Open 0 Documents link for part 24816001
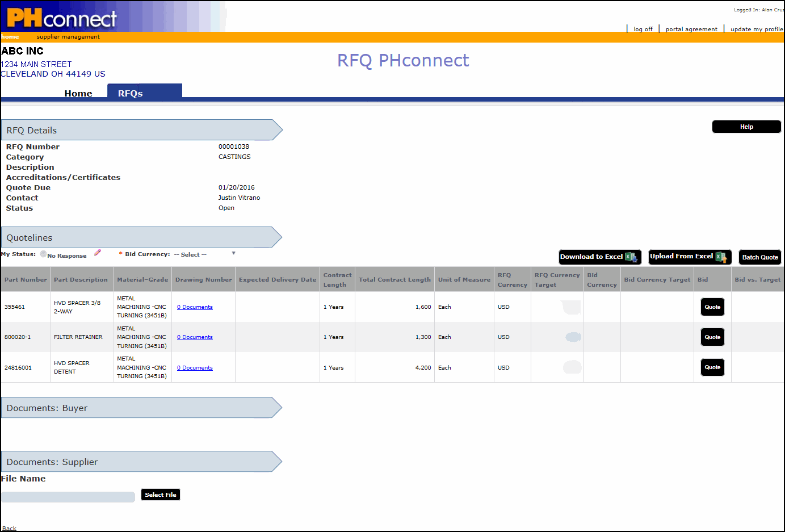 (195, 368)
